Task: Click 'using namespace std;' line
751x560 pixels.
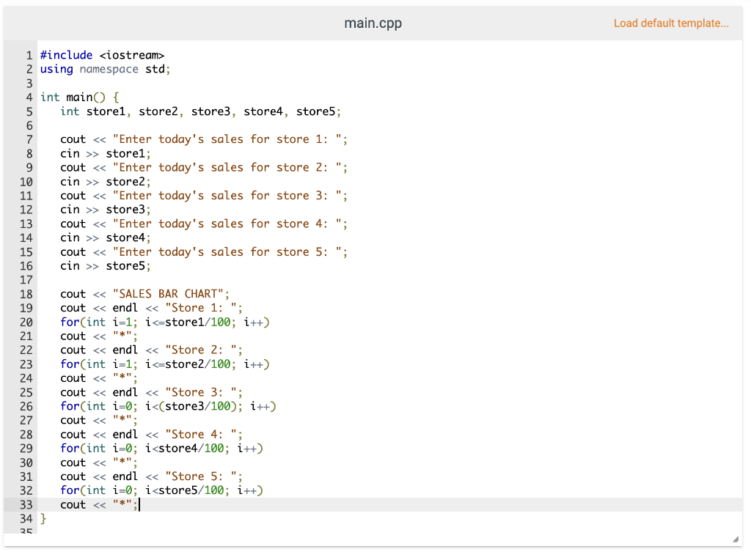Action: click(106, 69)
